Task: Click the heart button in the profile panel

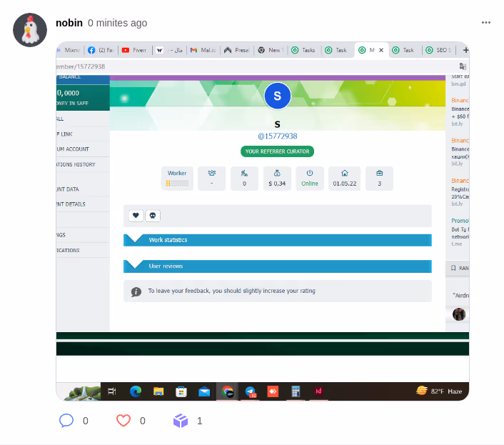Action: tap(136, 216)
